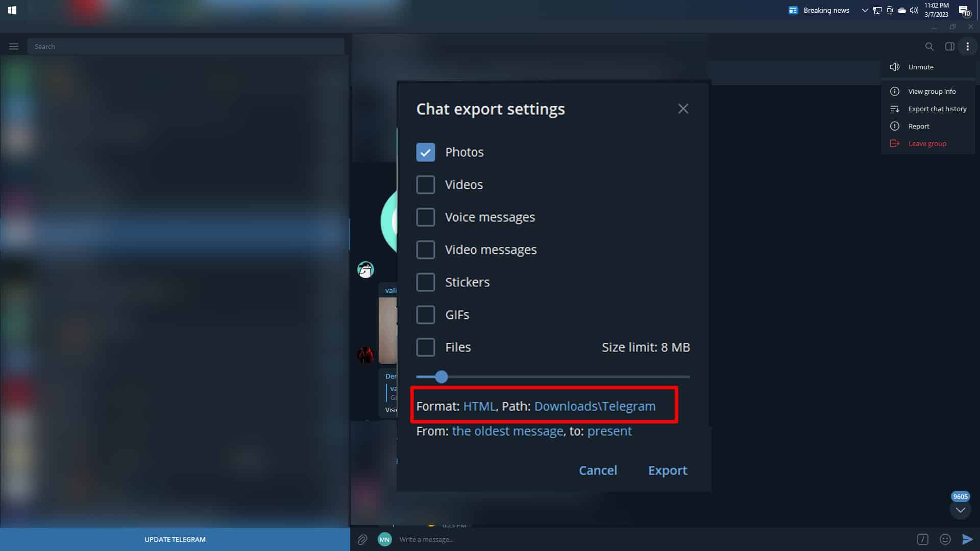Select Leave group menu option
980x551 pixels.
pos(927,143)
